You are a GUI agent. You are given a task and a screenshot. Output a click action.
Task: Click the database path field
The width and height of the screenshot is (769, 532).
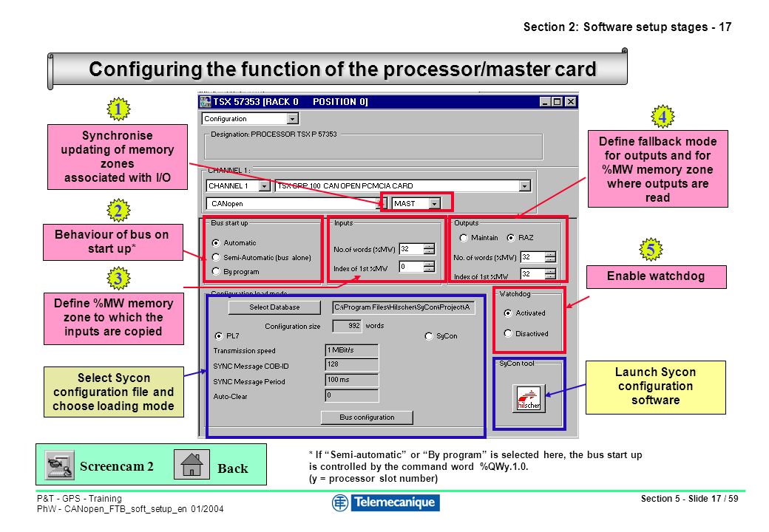[x=404, y=307]
